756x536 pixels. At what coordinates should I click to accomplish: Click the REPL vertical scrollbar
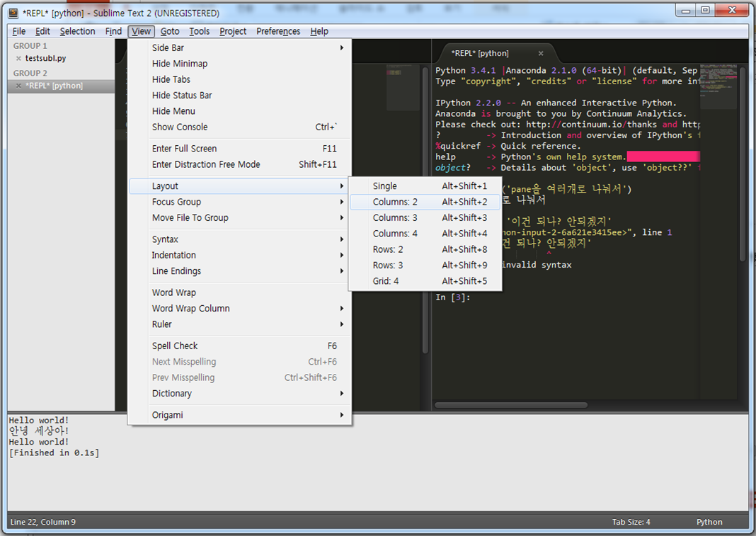point(743,164)
